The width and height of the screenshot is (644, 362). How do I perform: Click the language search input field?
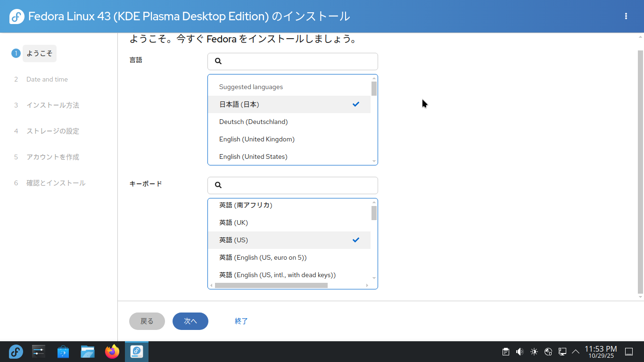click(297, 61)
